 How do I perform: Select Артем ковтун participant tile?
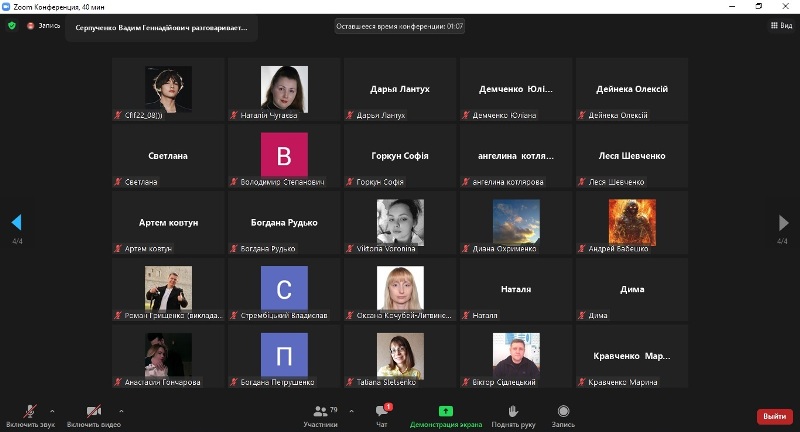pyautogui.click(x=168, y=223)
